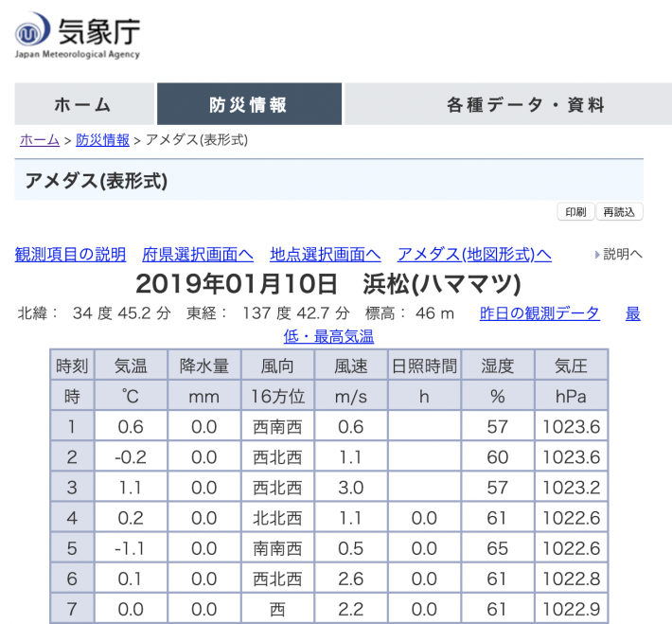
Task: Open 昨日の観測データ link
Action: (x=539, y=313)
